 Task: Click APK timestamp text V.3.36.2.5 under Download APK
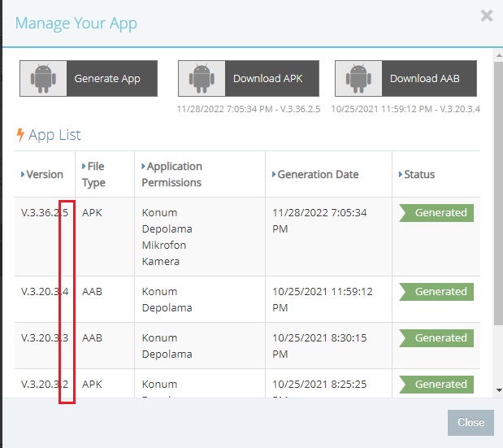click(x=249, y=109)
